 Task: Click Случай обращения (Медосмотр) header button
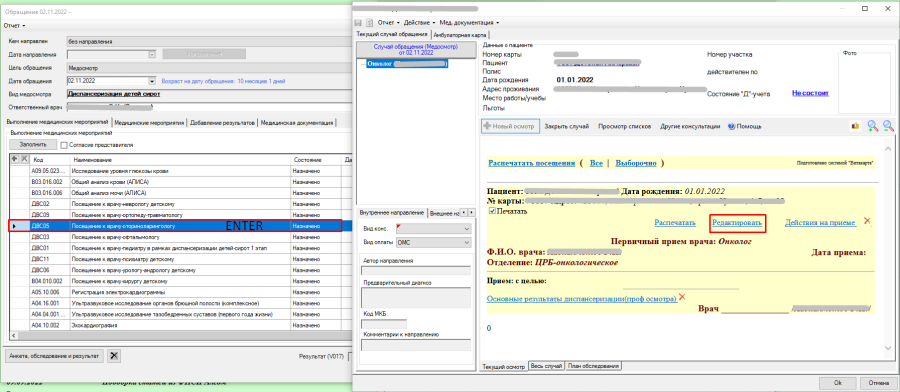416,49
